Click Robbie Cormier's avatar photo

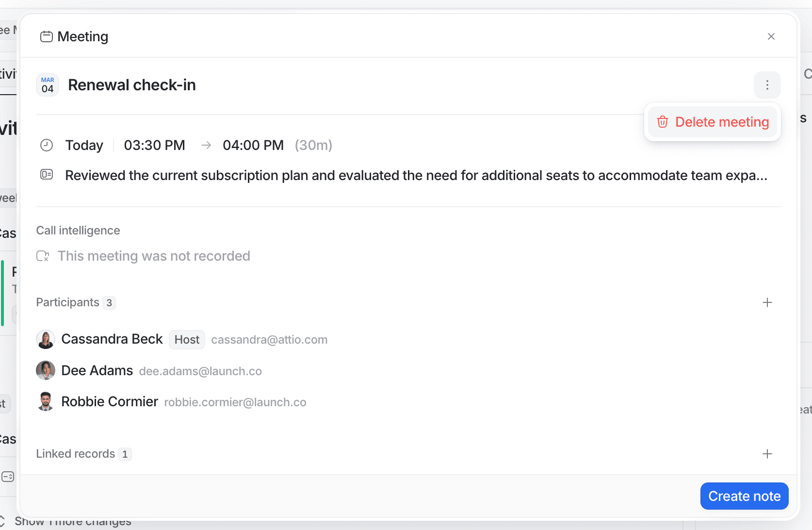tap(45, 401)
